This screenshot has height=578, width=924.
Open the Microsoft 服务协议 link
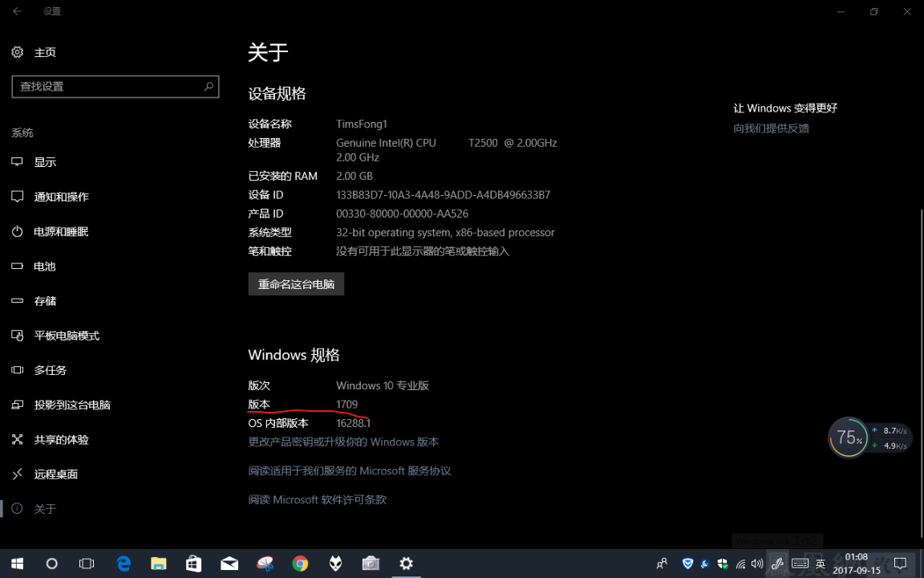click(349, 471)
